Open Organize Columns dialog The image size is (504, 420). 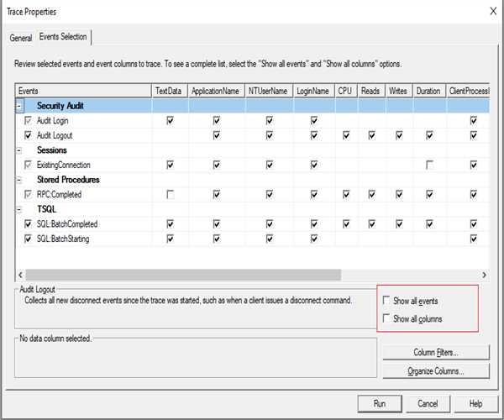pos(436,371)
